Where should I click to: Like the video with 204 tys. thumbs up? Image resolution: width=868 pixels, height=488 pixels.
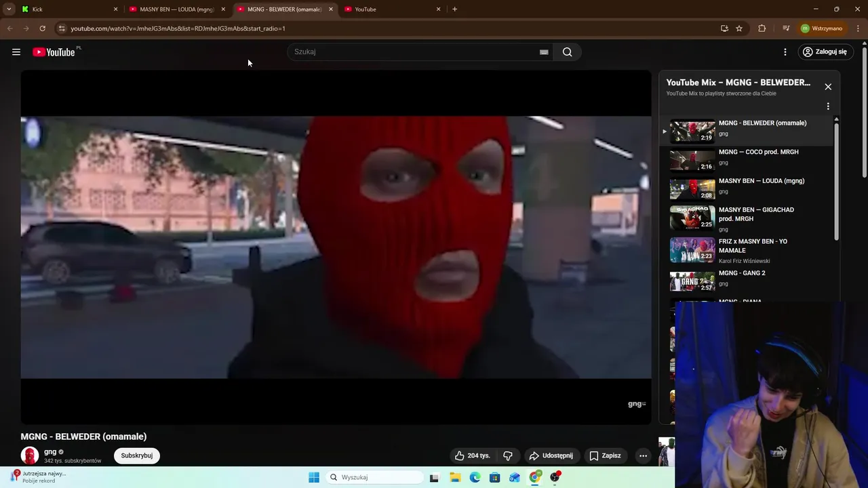[473, 455]
